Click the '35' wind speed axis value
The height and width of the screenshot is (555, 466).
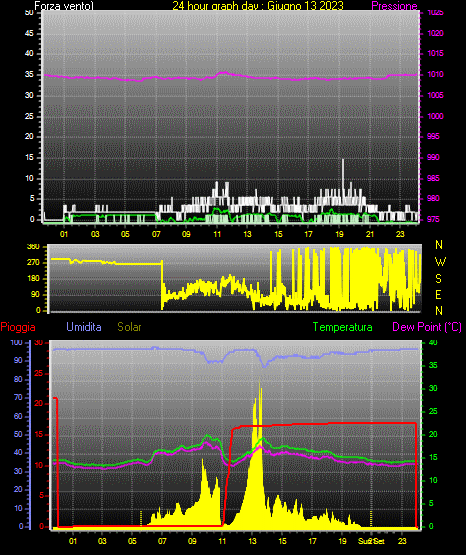point(29,74)
